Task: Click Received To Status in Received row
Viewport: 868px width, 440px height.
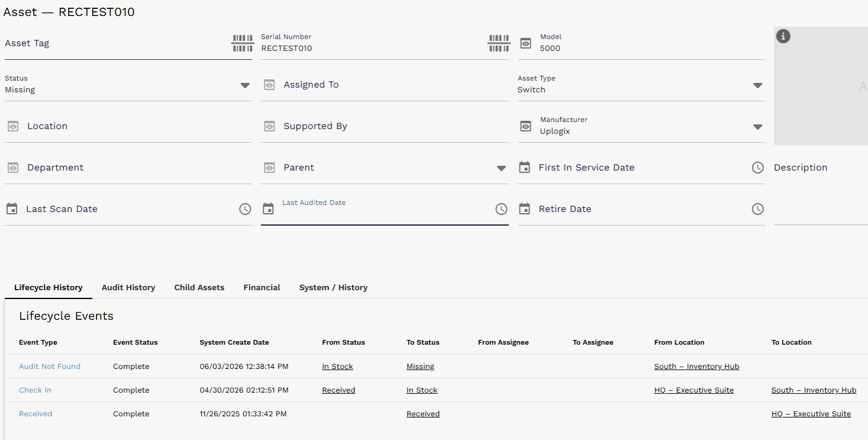Action: 423,414
